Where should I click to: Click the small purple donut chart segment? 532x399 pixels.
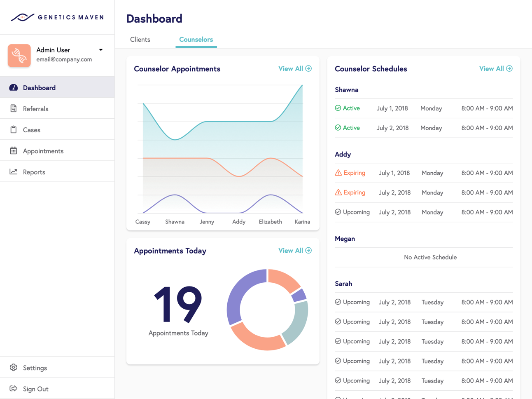(300, 295)
